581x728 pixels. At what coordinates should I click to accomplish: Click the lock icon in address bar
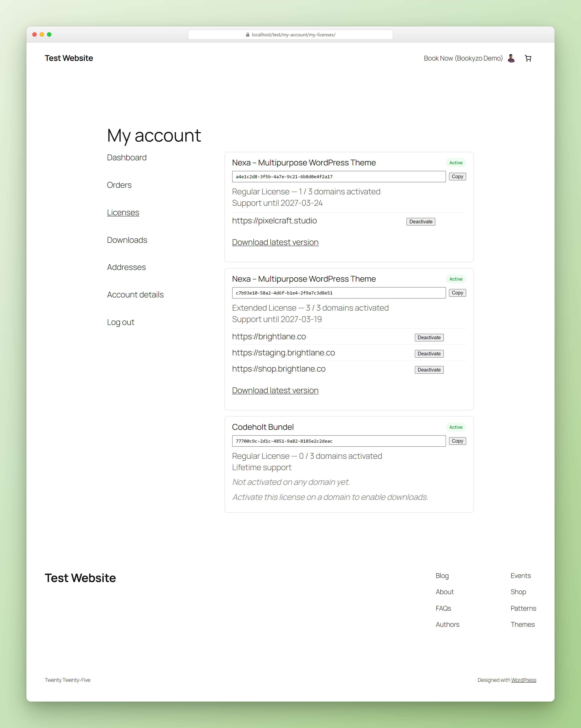(248, 35)
